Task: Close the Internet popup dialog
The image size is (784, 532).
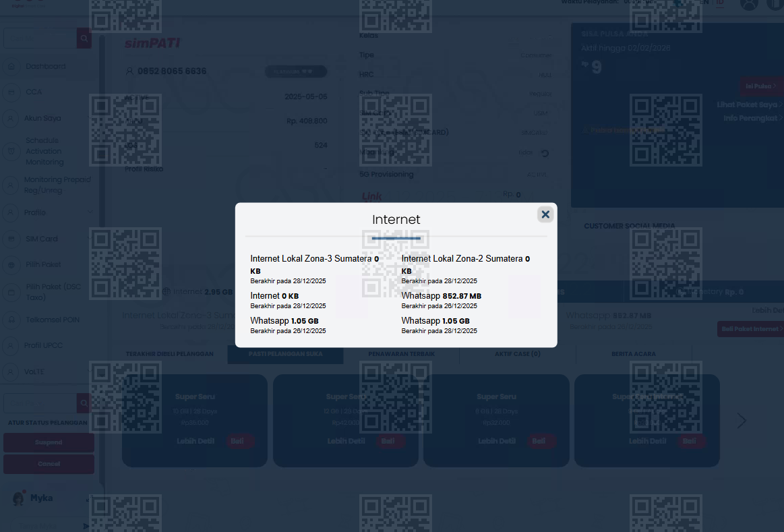Action: [x=545, y=214]
